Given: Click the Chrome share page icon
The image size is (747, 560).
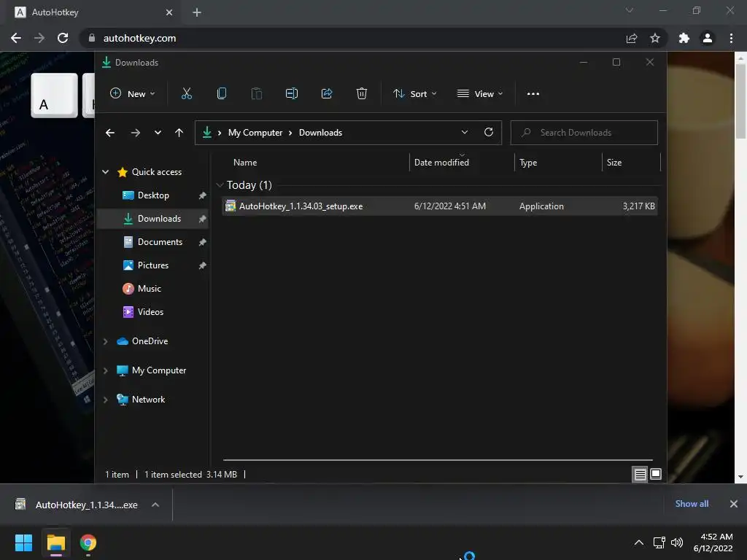Looking at the screenshot, I should (632, 38).
